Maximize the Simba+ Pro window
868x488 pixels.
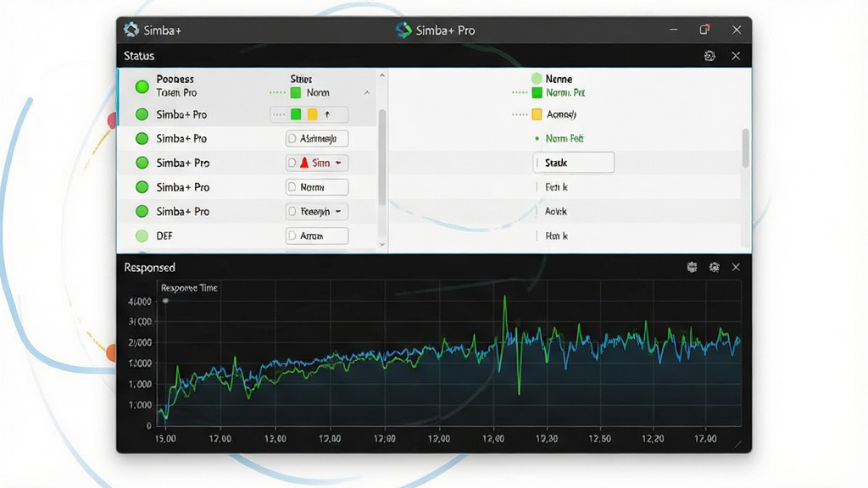[x=704, y=30]
